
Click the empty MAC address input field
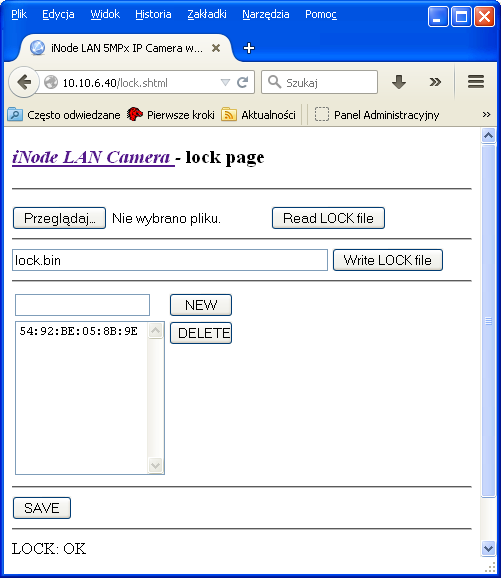pyautogui.click(x=82, y=305)
